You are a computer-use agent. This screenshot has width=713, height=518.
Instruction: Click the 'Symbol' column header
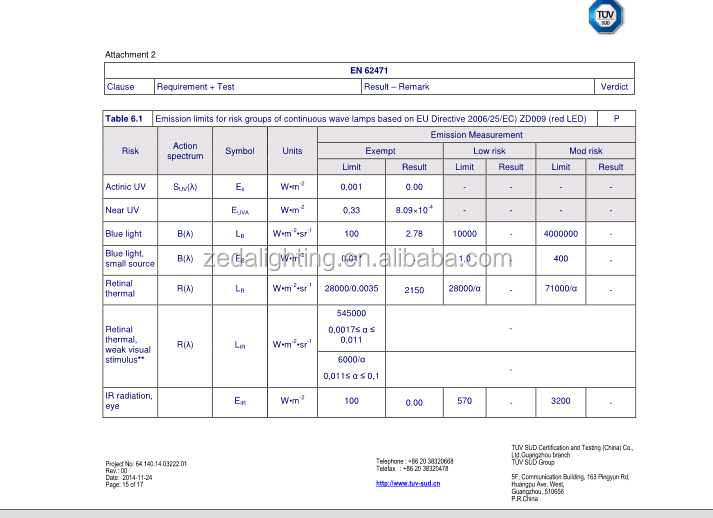[240, 151]
